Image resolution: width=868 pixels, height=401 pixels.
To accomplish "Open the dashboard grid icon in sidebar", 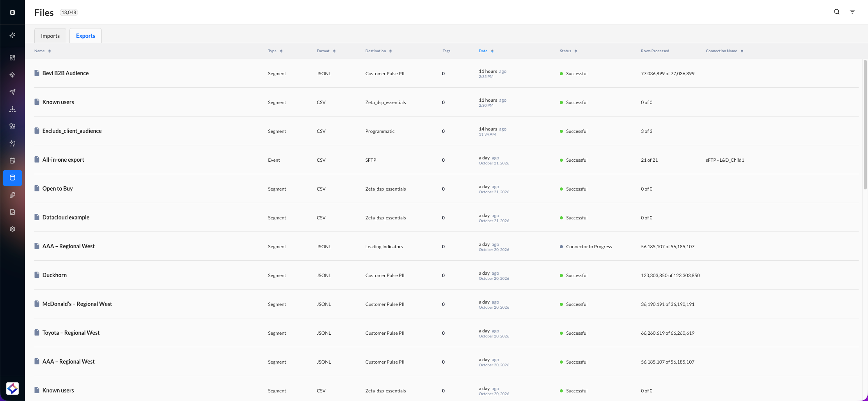I will coord(12,58).
